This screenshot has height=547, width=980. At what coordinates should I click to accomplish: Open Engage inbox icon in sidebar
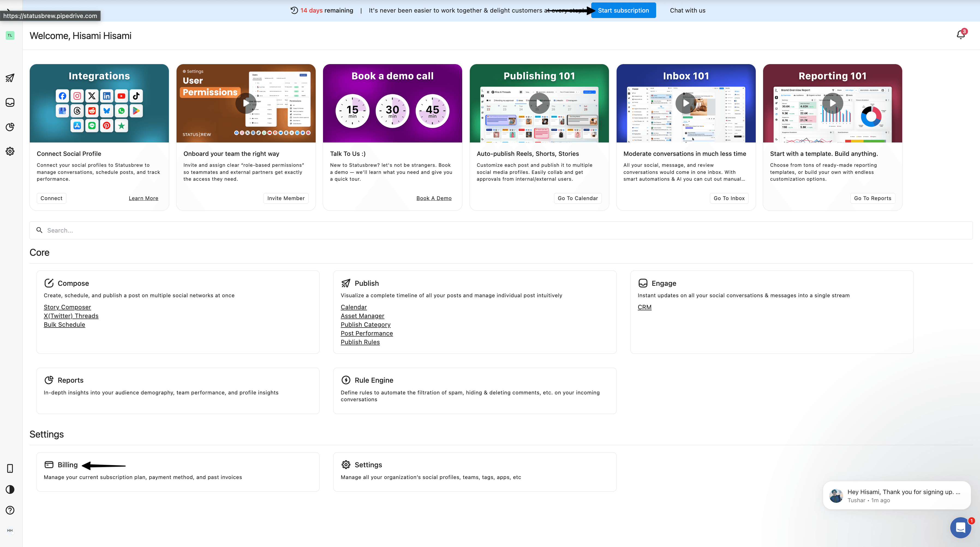click(x=10, y=102)
